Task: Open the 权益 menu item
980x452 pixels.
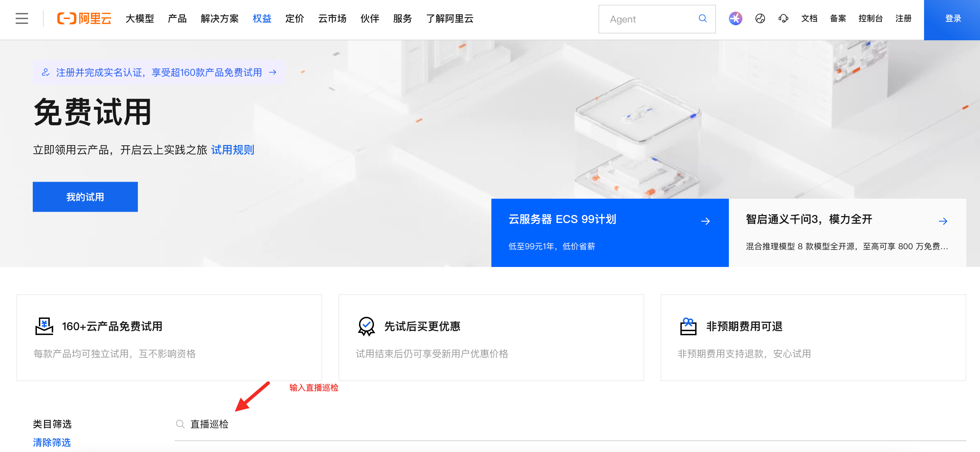Action: (262, 18)
